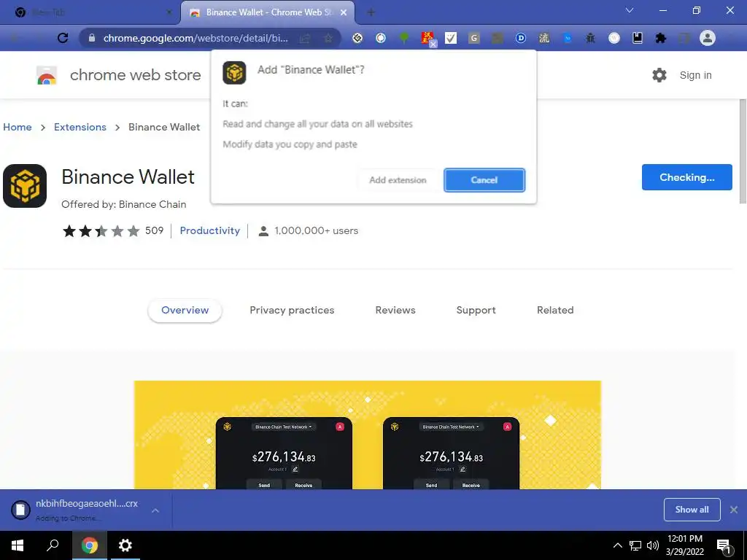This screenshot has height=560, width=747.
Task: Click the Chrome Web Store rainbow logo
Action: [47, 75]
